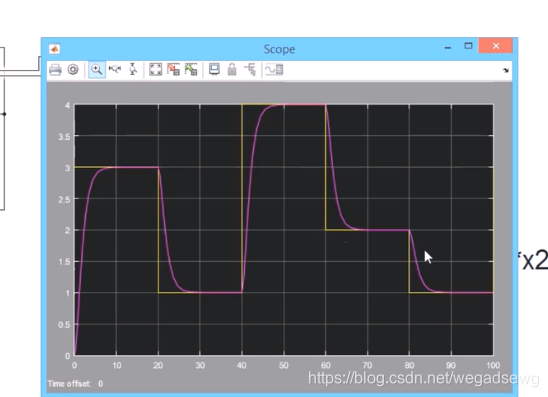Viewport: 548px width, 397px height.
Task: Click the x-axis label 100
Action: point(493,366)
